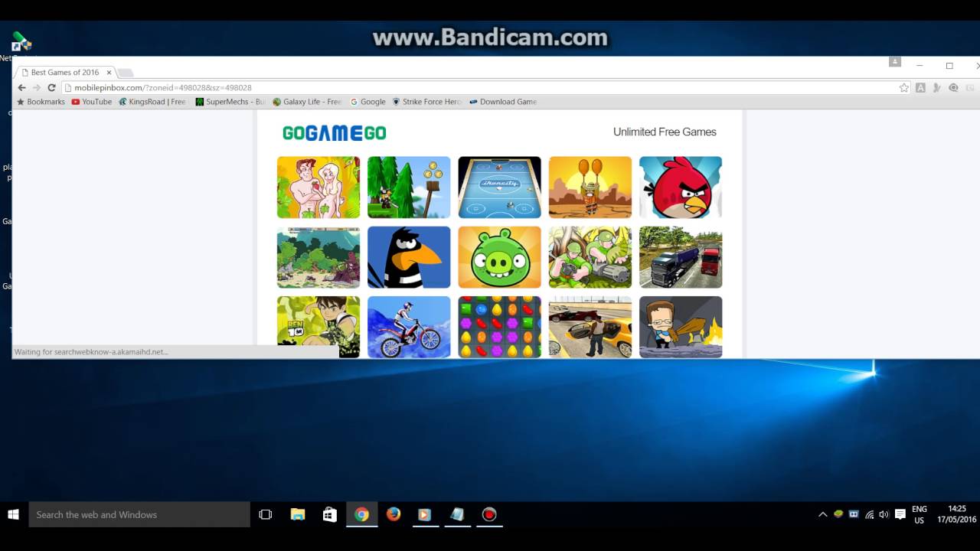
Task: Click the desktop shortcut icon at top-left
Action: coord(21,42)
